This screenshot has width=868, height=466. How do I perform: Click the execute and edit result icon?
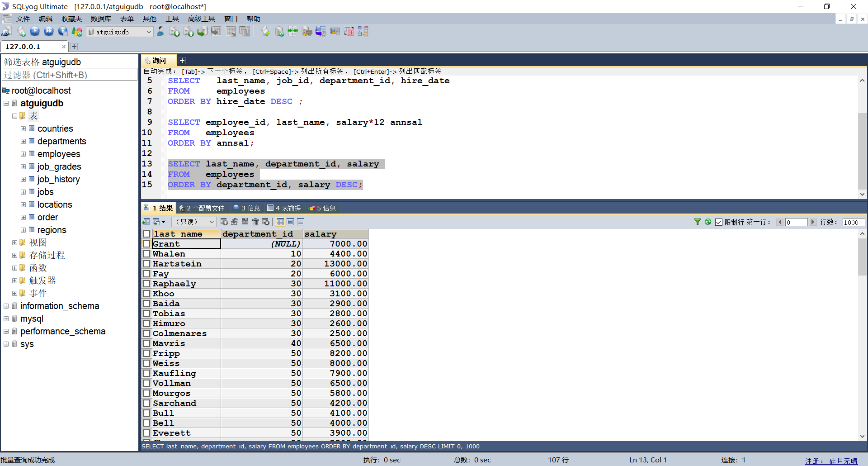pyautogui.click(x=63, y=32)
